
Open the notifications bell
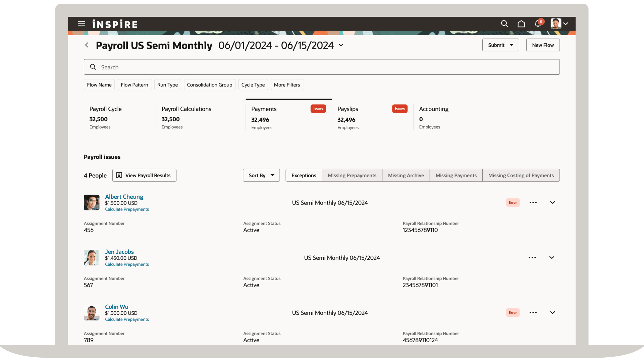[538, 24]
